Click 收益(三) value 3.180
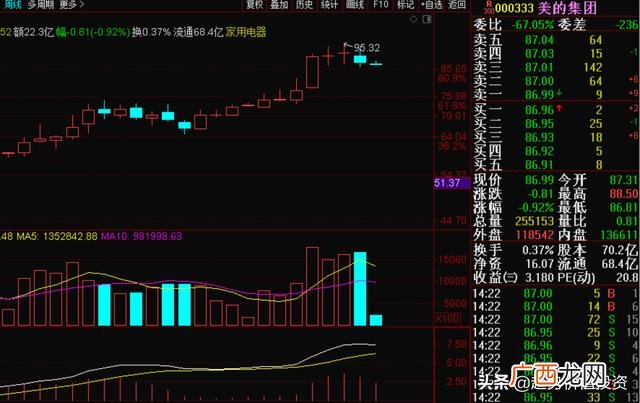Viewport: 640px width, 403px height. point(539,277)
